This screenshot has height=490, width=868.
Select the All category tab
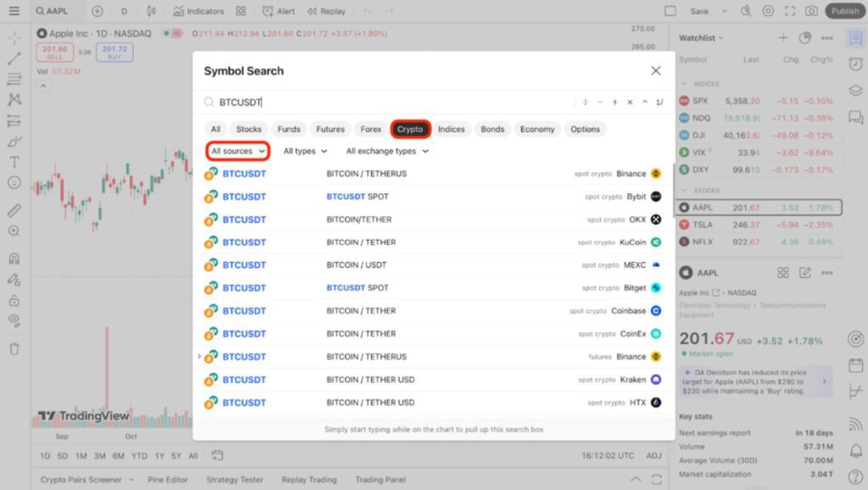pyautogui.click(x=215, y=129)
